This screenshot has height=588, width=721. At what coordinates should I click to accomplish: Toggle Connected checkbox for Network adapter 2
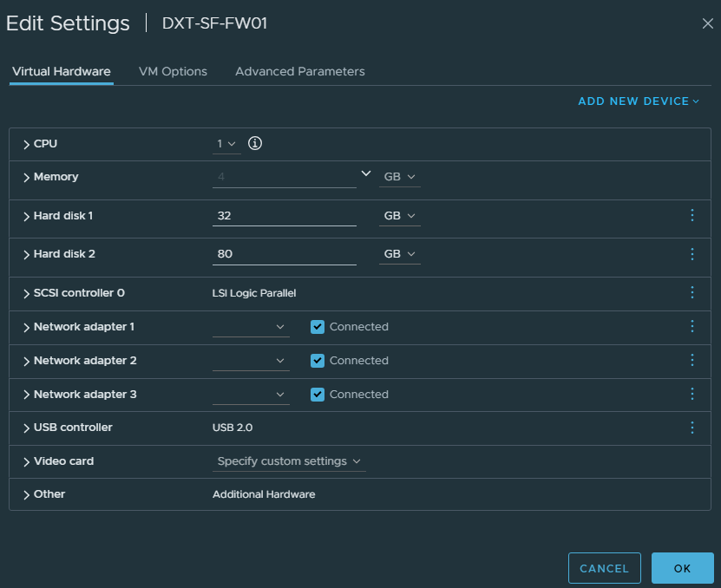pos(318,361)
